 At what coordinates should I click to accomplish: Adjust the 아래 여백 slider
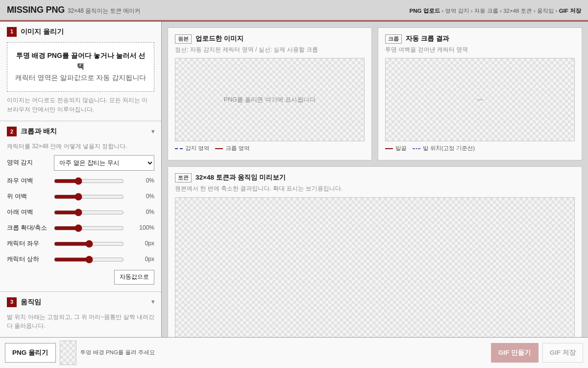click(x=89, y=212)
